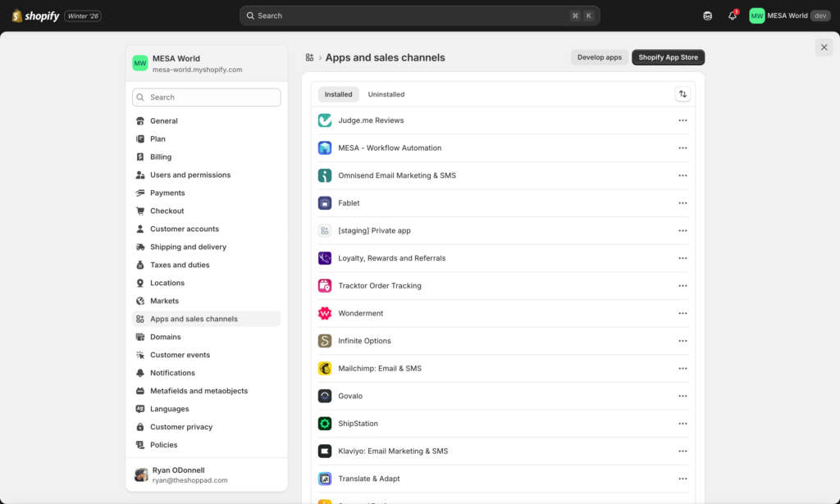
Task: Close the settings panel
Action: coord(824,47)
